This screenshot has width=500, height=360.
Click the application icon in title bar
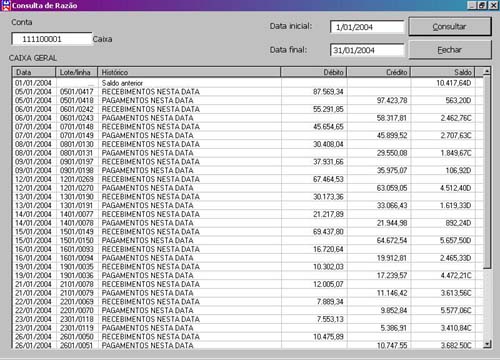tap(6, 5)
